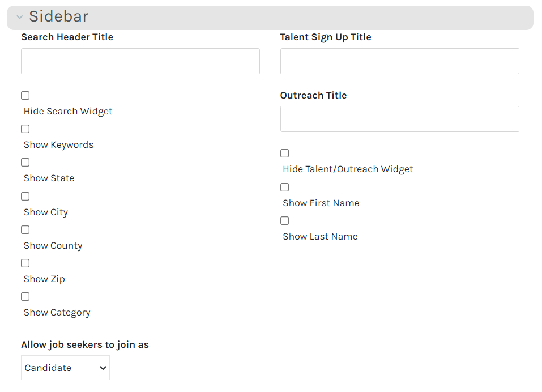Click the Show Keywords label text
The image size is (542, 392).
pyautogui.click(x=58, y=145)
